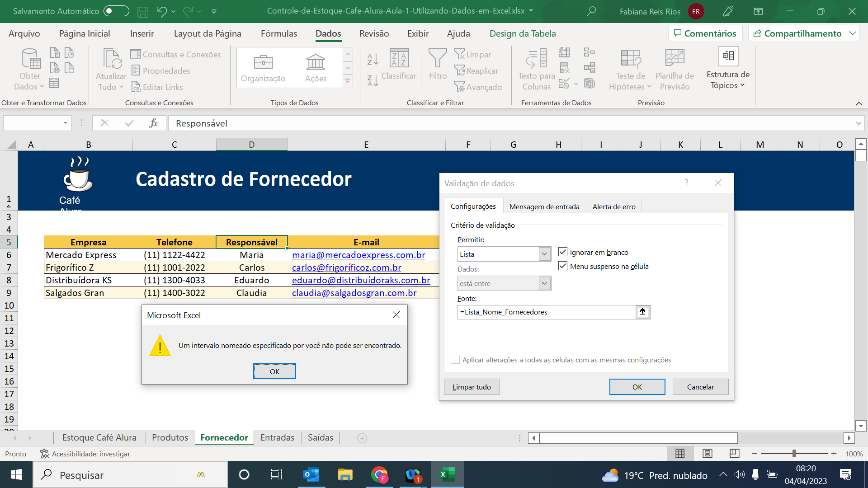This screenshot has height=488, width=868.
Task: Open Avançado filter options
Action: coord(478,87)
